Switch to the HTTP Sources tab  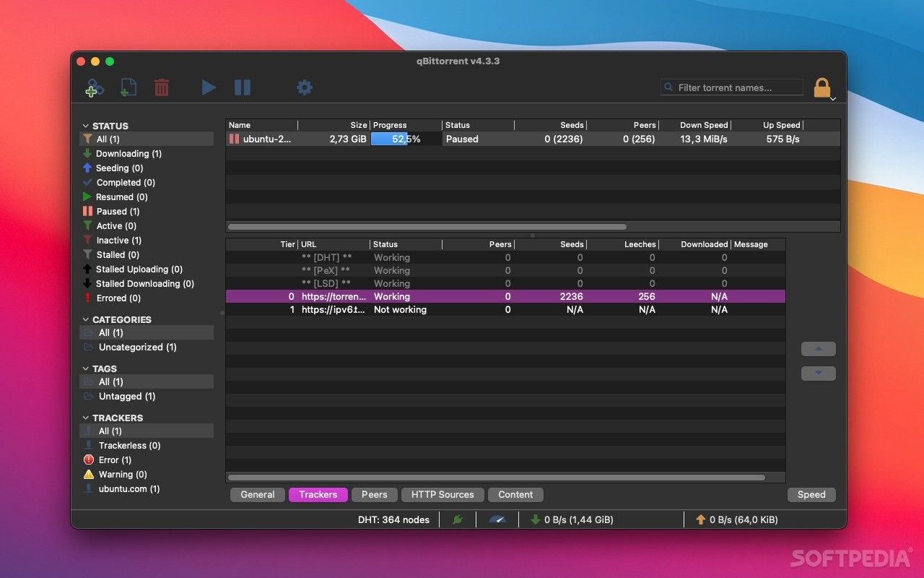click(443, 495)
